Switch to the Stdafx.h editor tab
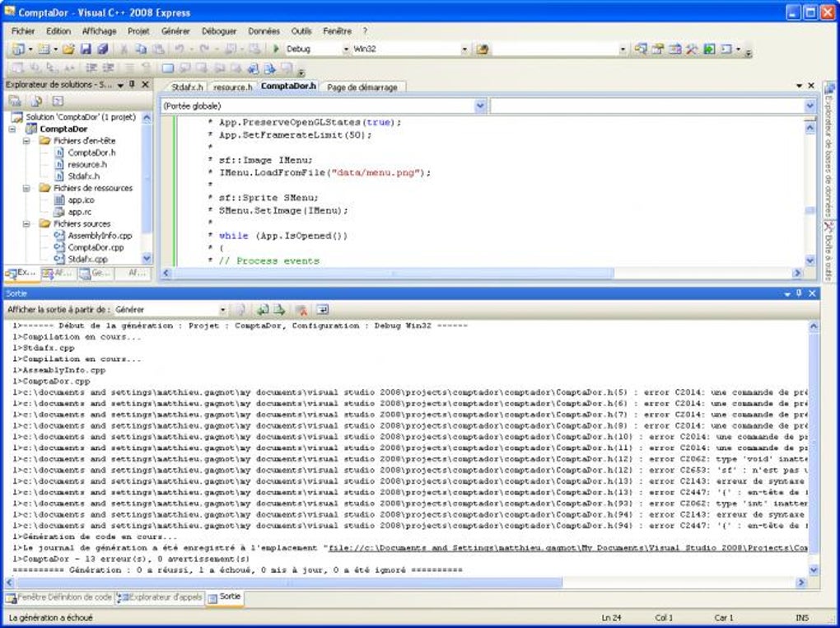Screen dimensions: 840x628 click(186, 87)
